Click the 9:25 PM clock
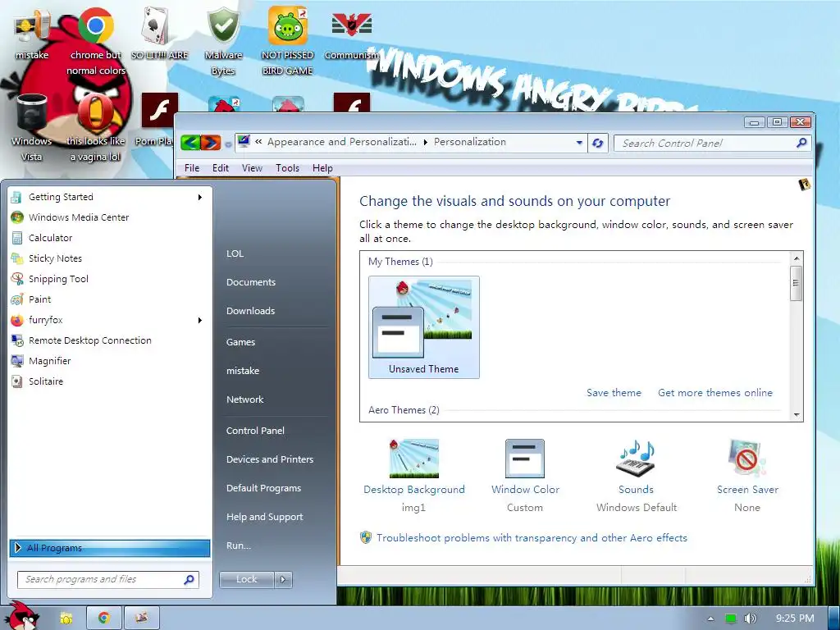840x630 pixels. 795,619
